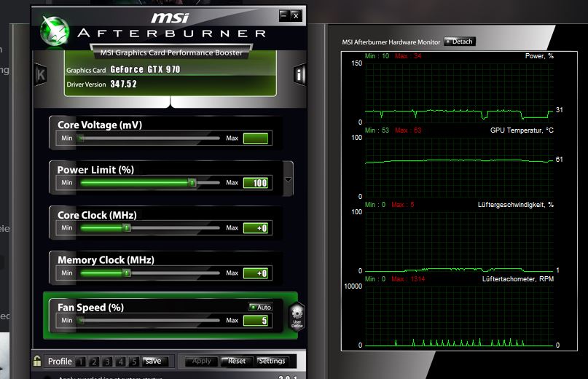Open the Settings dialog
This screenshot has height=379, width=588.
tap(272, 362)
